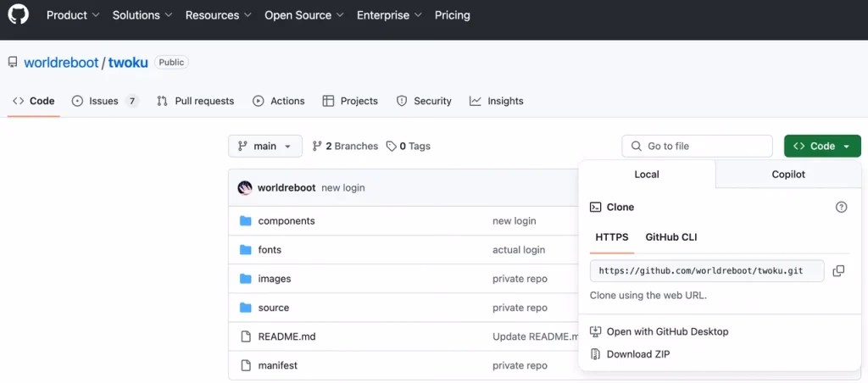The image size is (868, 383).
Task: Click the Pull requests icon
Action: click(162, 101)
